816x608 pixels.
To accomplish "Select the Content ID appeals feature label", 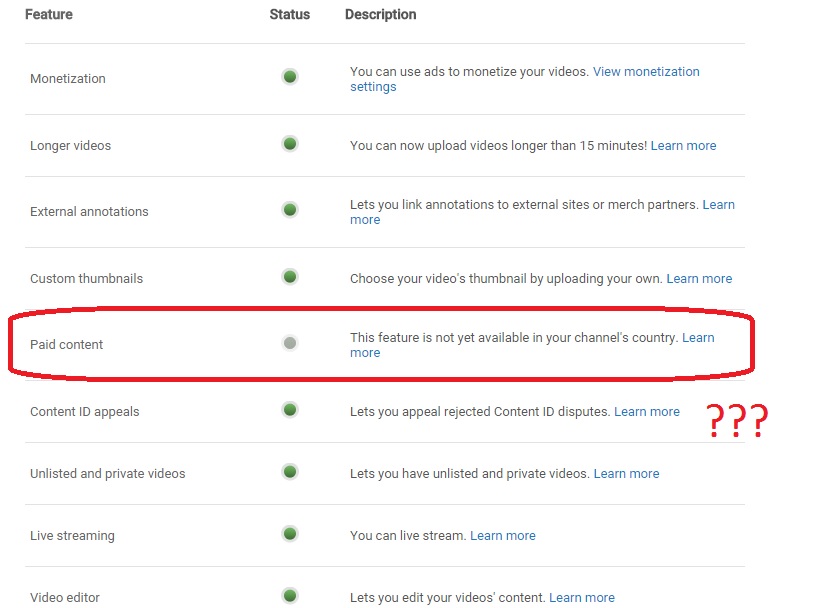I will (x=85, y=412).
